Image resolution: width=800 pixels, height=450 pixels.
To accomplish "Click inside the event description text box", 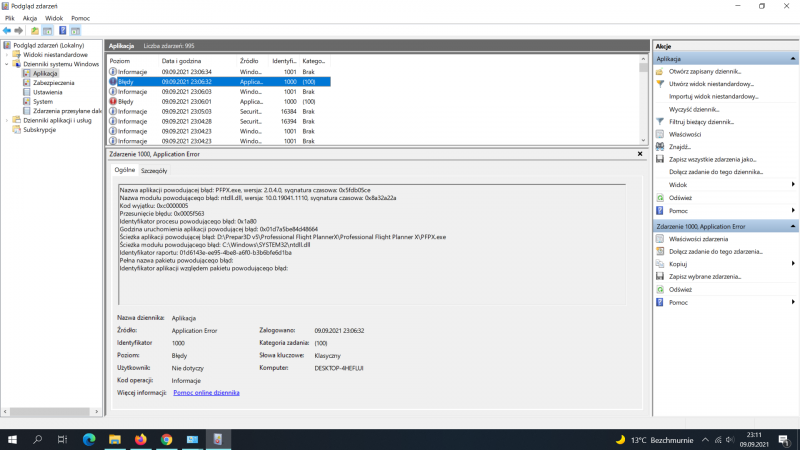I will [x=371, y=244].
